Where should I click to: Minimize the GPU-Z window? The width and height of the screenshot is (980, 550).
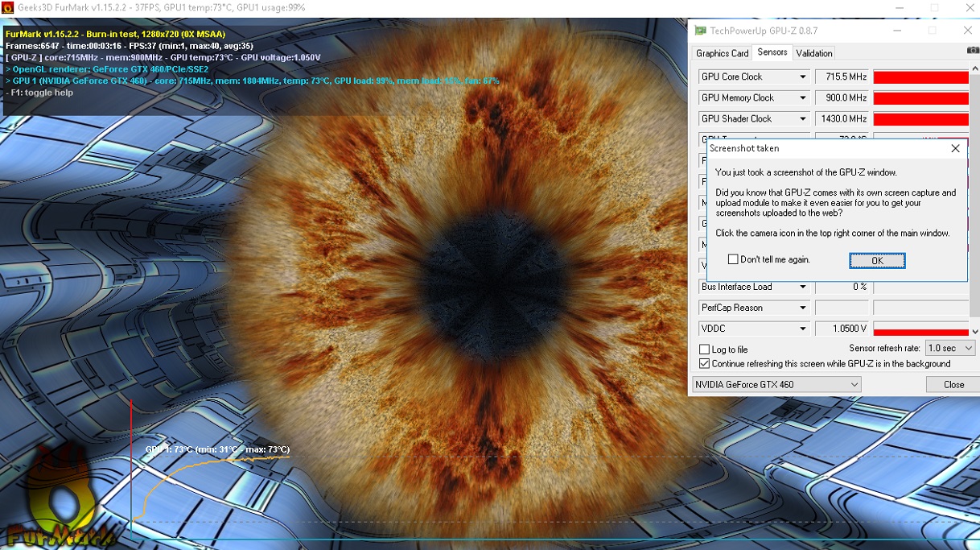(x=897, y=31)
